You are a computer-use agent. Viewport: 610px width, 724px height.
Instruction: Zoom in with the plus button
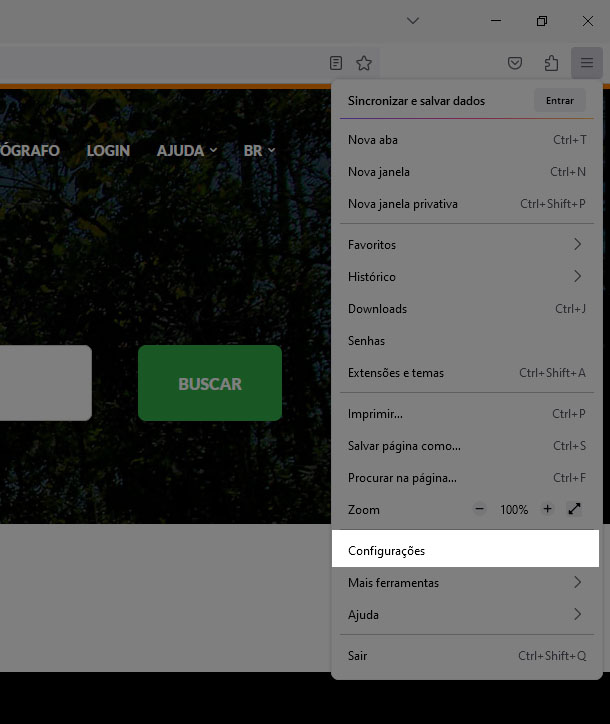coord(547,509)
